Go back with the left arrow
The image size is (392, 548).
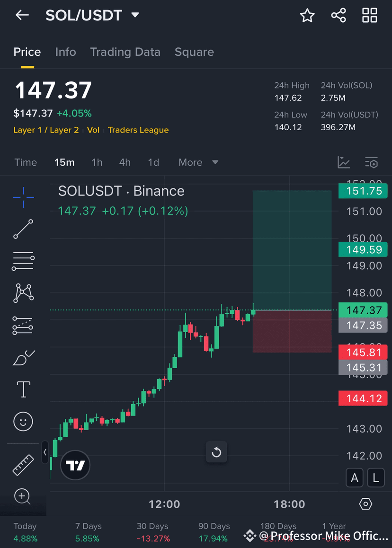click(x=22, y=15)
